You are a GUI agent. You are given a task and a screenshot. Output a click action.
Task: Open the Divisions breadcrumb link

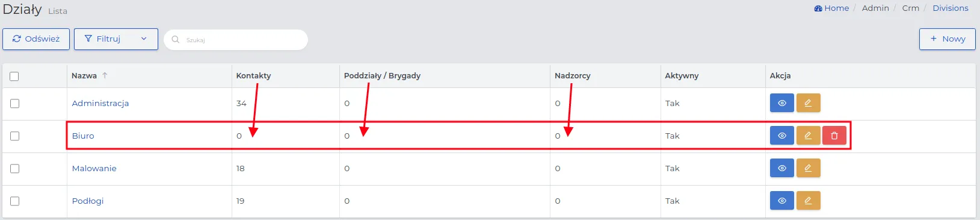point(951,8)
